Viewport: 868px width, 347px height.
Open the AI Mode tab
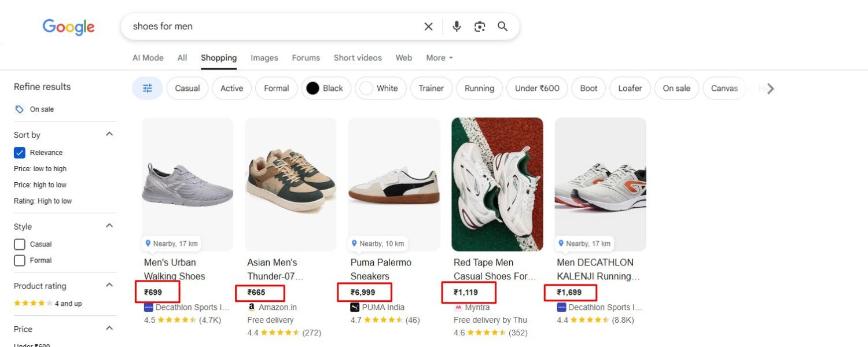(x=148, y=57)
